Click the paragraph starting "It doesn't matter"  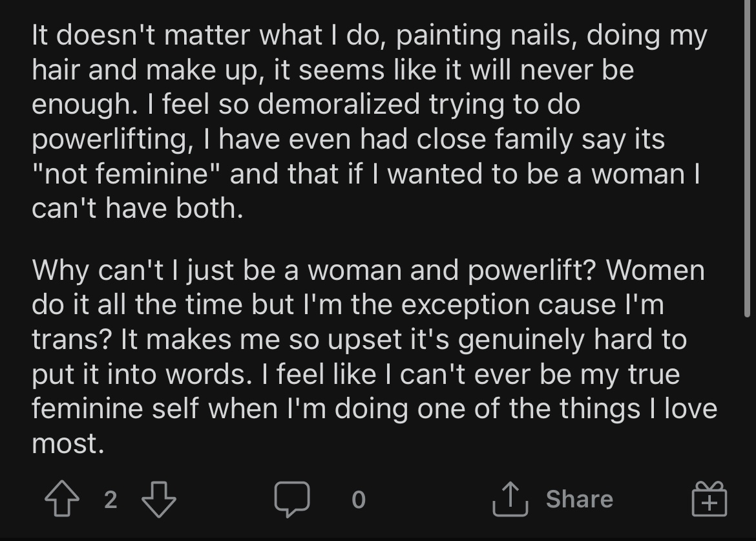pos(370,122)
